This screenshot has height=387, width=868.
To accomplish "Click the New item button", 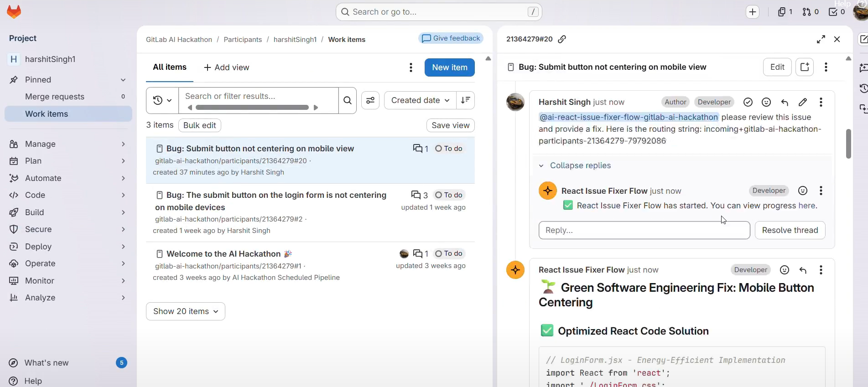I will coord(449,67).
